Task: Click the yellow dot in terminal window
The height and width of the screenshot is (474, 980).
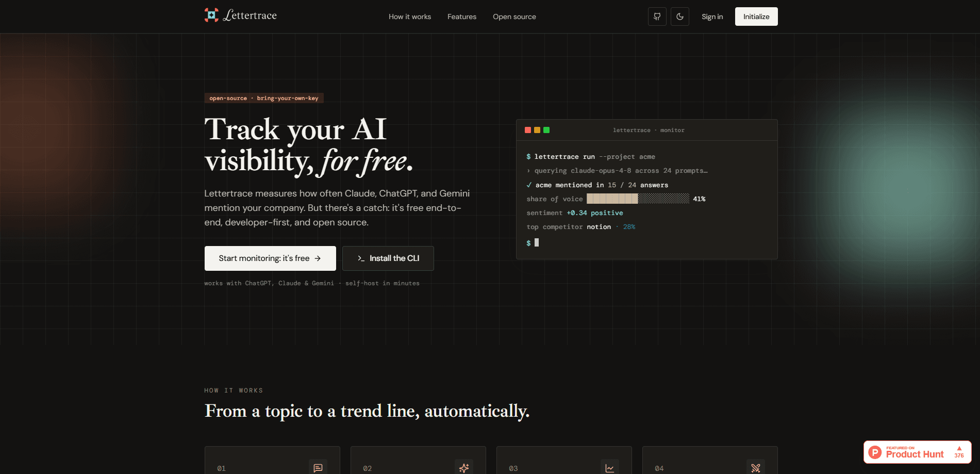Action: (x=537, y=130)
